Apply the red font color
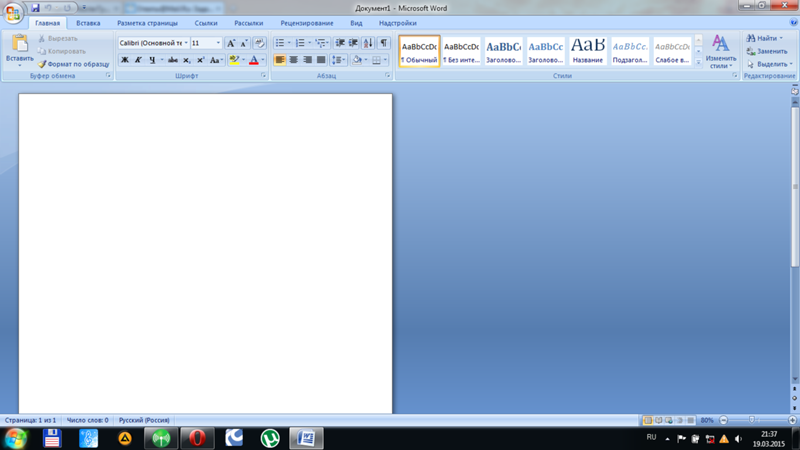The height and width of the screenshot is (450, 800). (254, 60)
